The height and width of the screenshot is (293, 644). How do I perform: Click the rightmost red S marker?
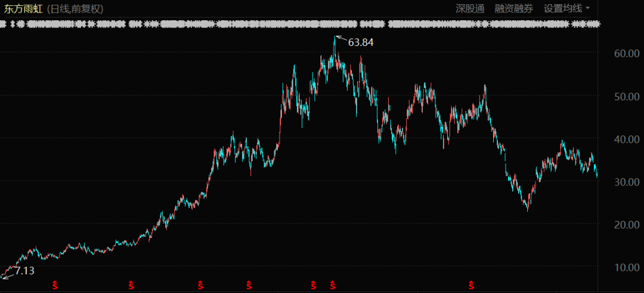click(x=472, y=285)
